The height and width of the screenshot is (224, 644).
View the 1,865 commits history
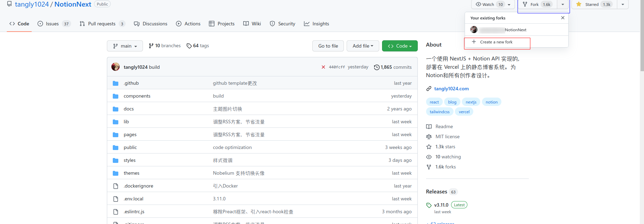393,67
